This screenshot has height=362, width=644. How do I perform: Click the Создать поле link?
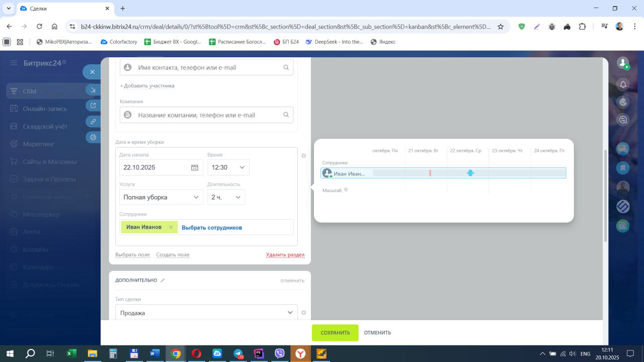(x=173, y=255)
